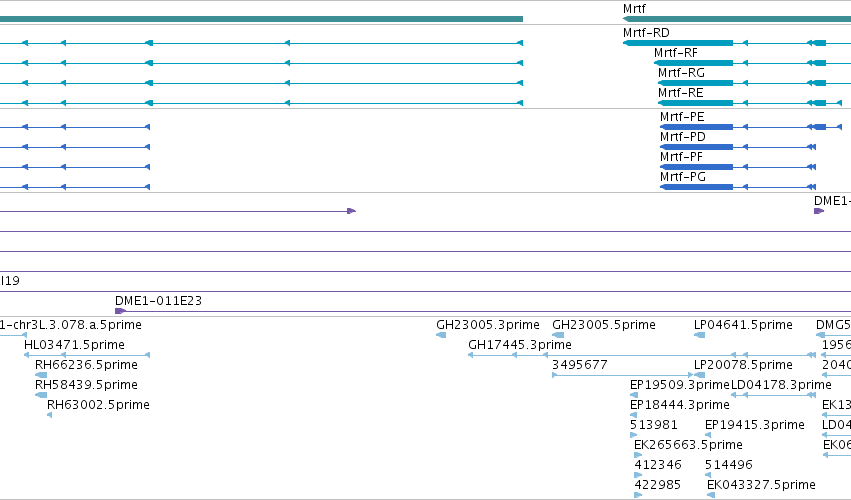Click the GH17445.3prime EST label
The image size is (851, 500).
coord(520,345)
